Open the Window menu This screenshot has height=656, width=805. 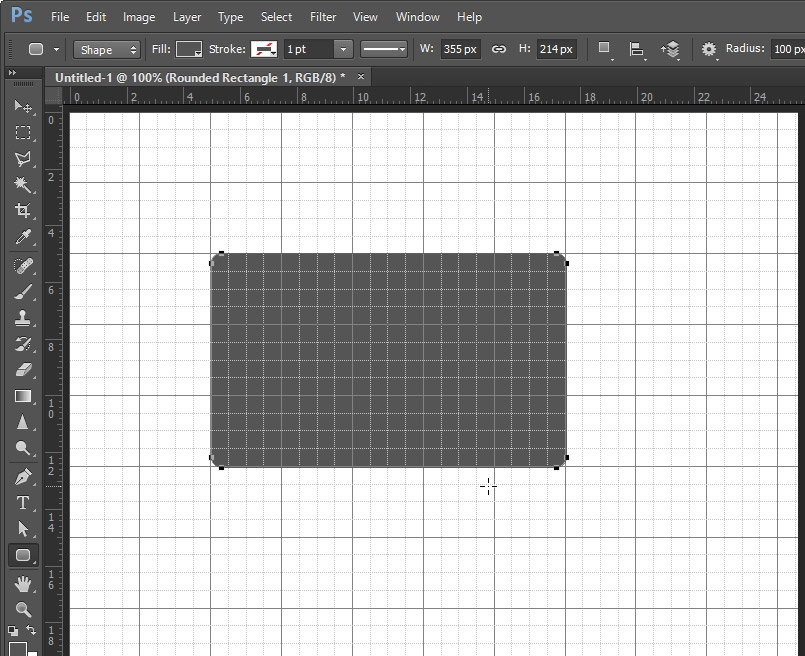(417, 17)
